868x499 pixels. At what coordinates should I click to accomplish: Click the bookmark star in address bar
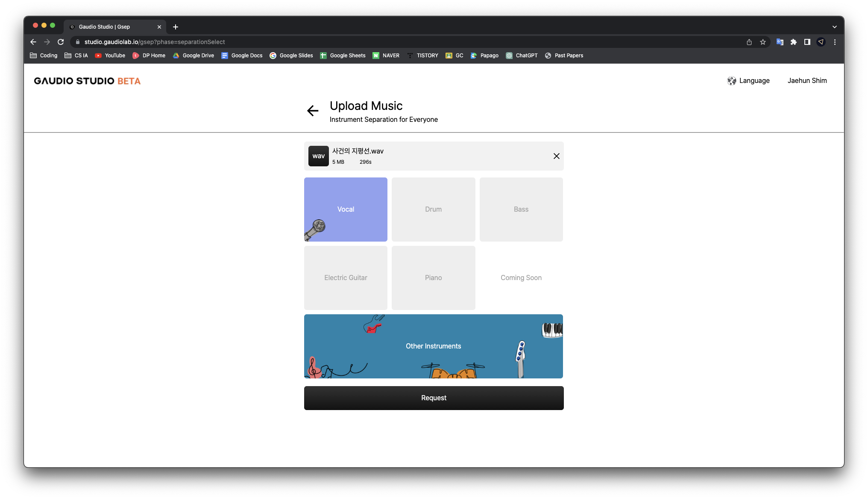point(762,42)
